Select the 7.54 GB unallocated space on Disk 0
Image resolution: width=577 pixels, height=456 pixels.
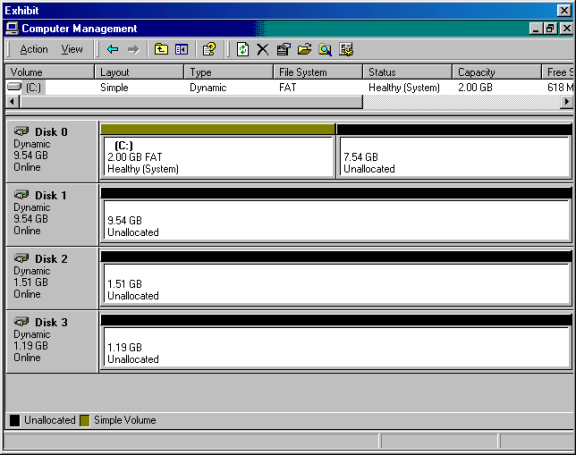pyautogui.click(x=454, y=157)
